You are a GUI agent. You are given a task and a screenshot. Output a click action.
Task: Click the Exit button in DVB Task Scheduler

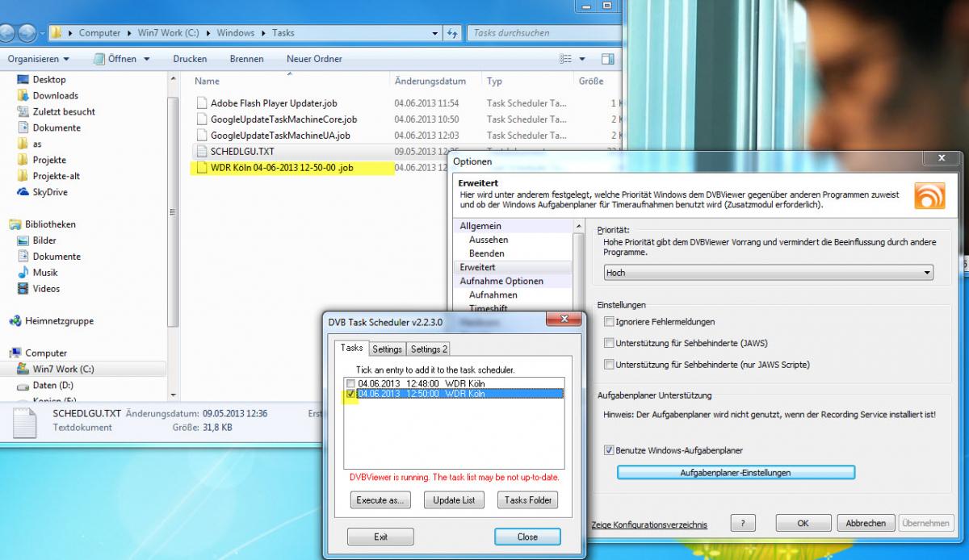(x=380, y=537)
